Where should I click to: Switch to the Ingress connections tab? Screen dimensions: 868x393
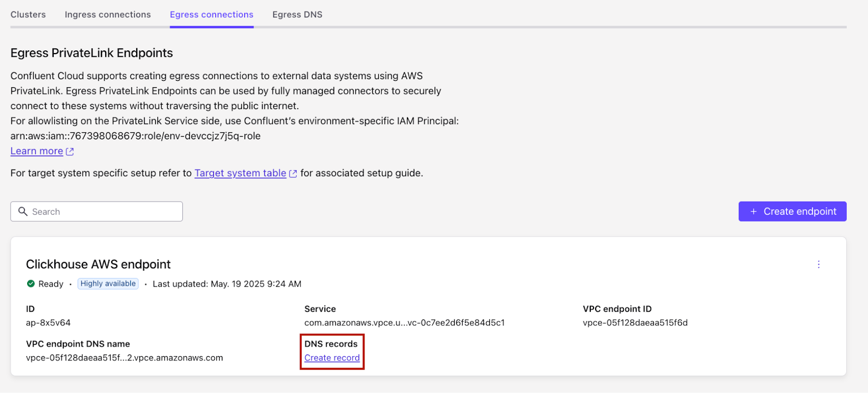107,15
